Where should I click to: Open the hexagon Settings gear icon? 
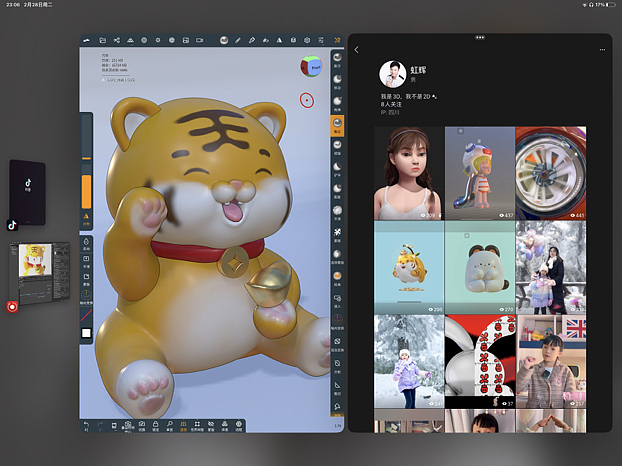(x=307, y=40)
